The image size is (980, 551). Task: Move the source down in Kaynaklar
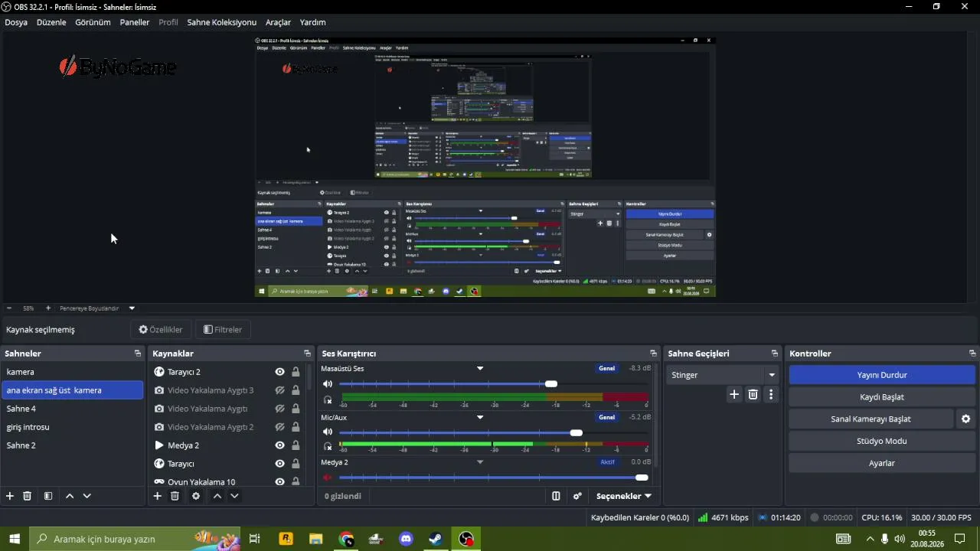[235, 496]
